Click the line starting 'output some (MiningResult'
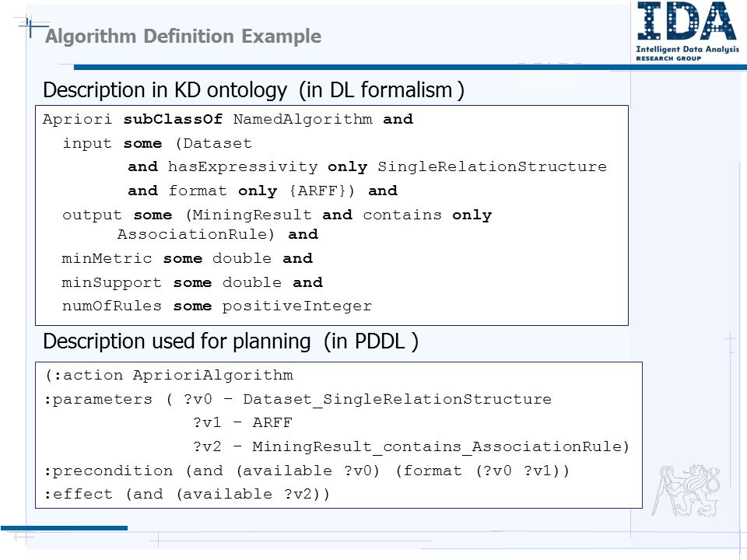747x560 pixels. (277, 215)
